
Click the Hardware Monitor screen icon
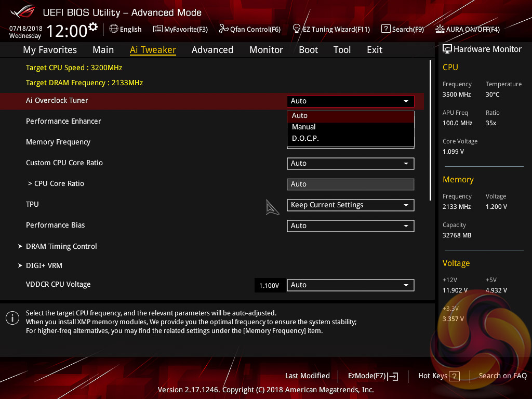coord(447,49)
